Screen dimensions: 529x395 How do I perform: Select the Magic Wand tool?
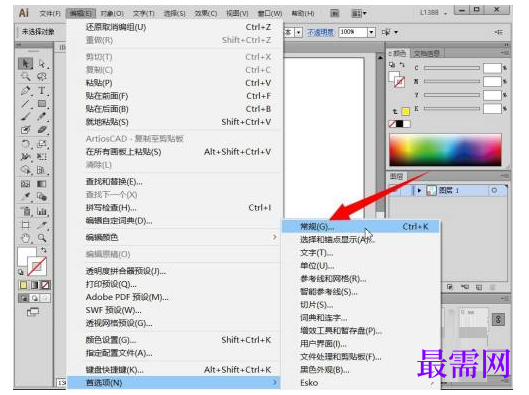tap(26, 77)
